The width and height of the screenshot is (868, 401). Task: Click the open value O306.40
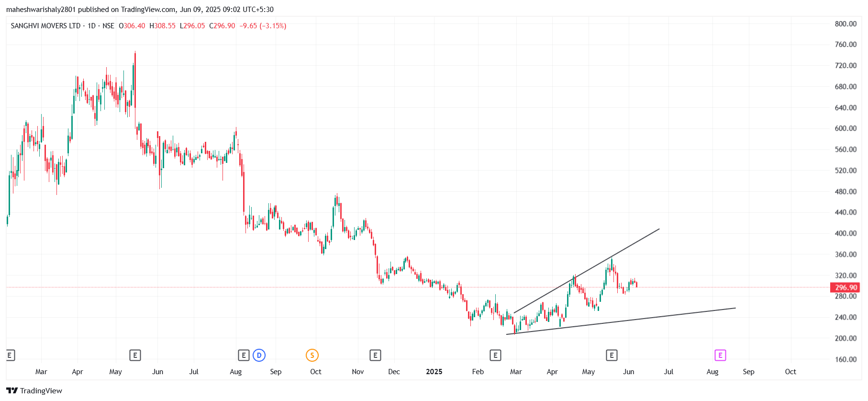132,26
